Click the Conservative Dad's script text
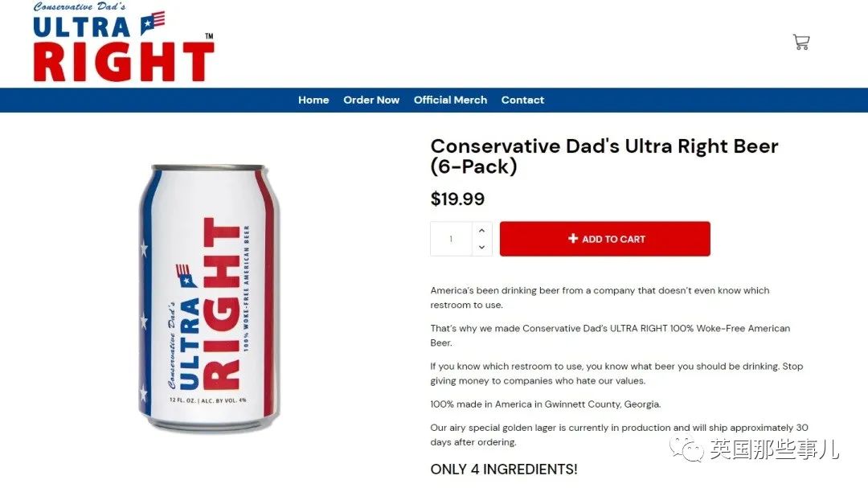 tap(79, 6)
